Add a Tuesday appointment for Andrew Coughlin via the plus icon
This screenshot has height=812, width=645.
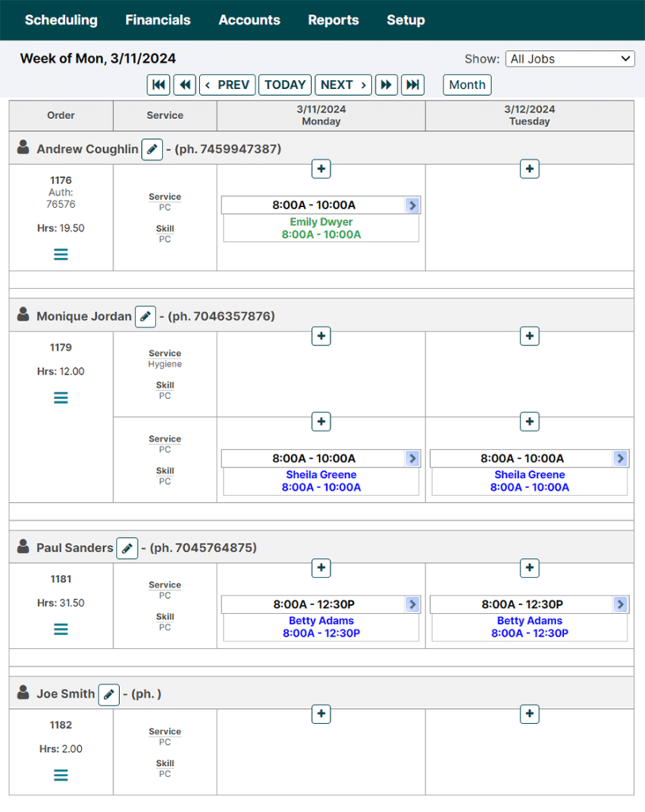pyautogui.click(x=529, y=169)
